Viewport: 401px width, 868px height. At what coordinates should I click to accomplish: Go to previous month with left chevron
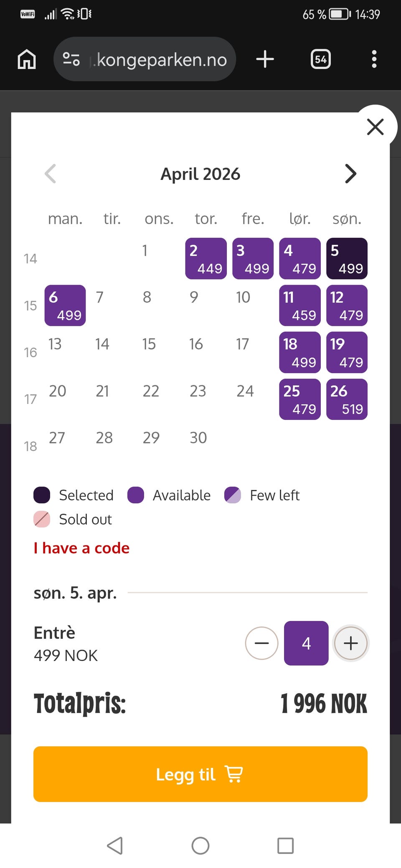pos(50,174)
